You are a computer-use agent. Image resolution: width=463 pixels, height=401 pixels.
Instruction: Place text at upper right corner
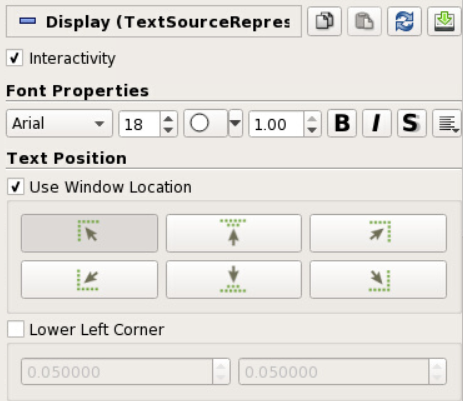pyautogui.click(x=378, y=233)
